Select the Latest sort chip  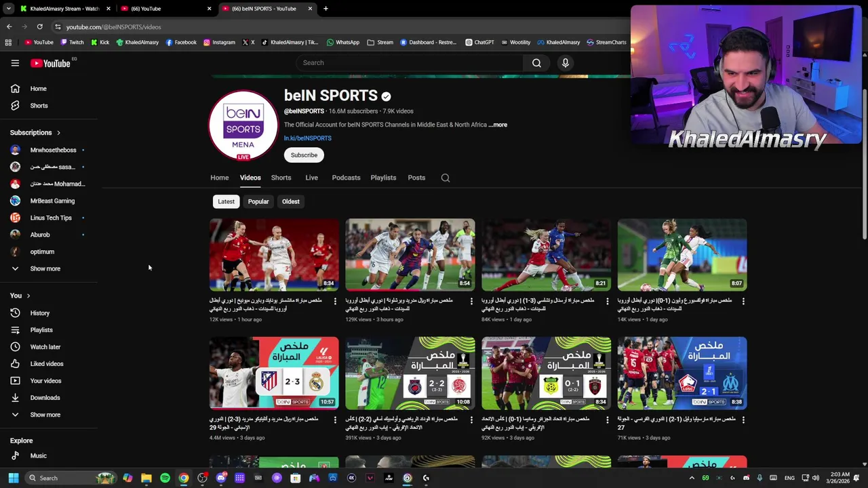point(226,201)
